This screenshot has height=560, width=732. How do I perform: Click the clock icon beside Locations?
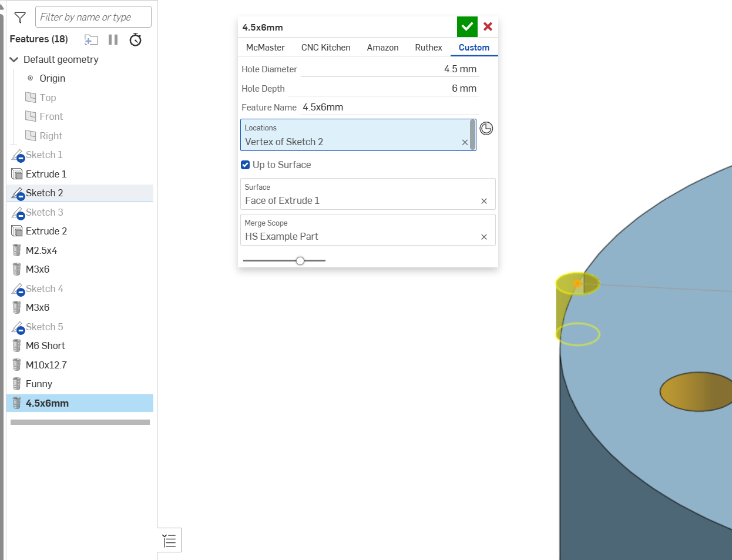(486, 128)
